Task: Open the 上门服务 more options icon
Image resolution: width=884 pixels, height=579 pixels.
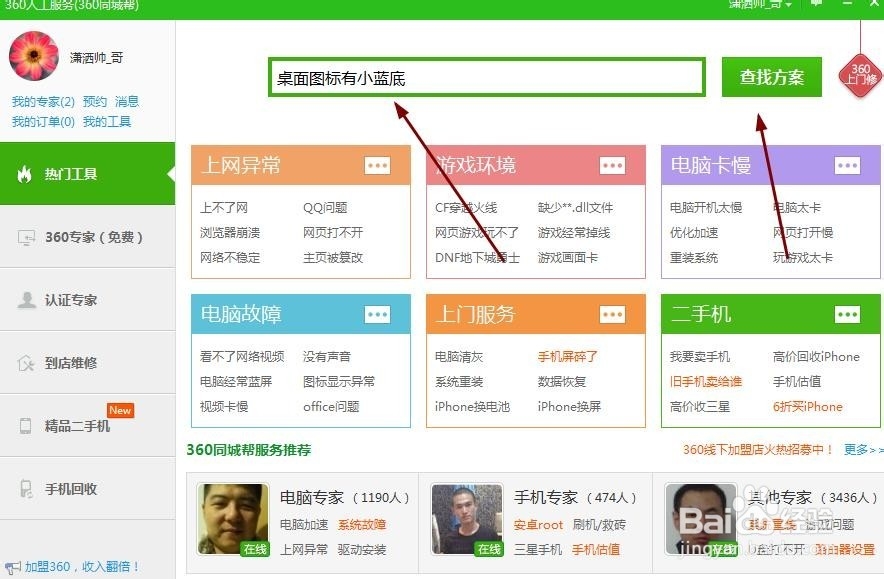Action: pos(612,315)
